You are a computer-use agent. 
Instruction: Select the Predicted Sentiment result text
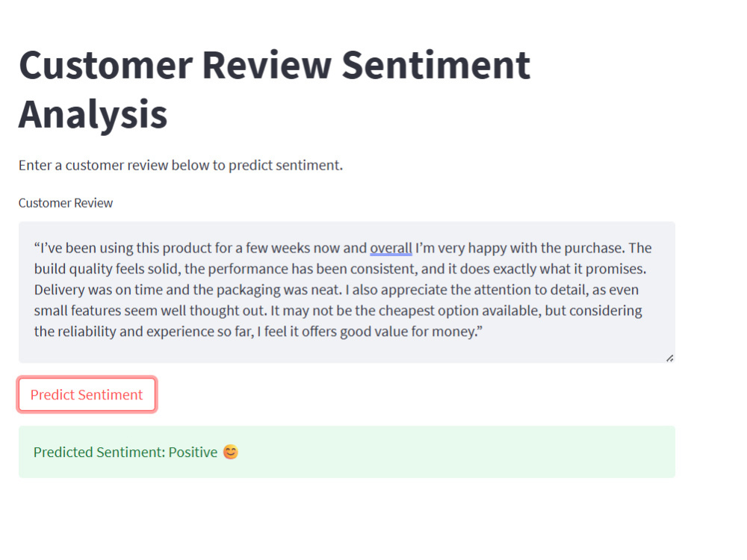tap(125, 452)
